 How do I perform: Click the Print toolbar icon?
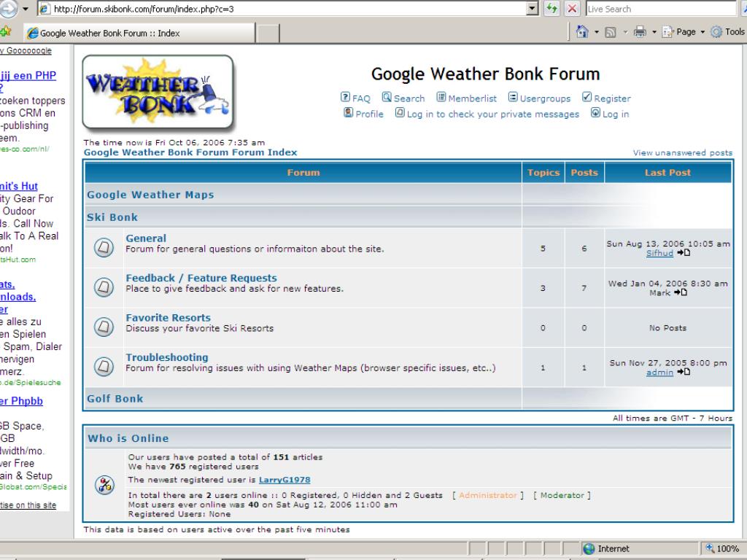point(640,32)
